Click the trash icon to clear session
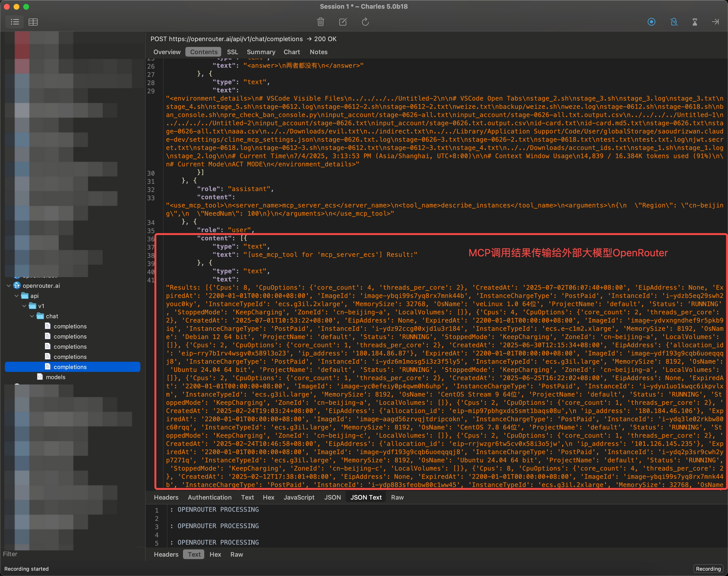The height and width of the screenshot is (576, 728). (320, 22)
